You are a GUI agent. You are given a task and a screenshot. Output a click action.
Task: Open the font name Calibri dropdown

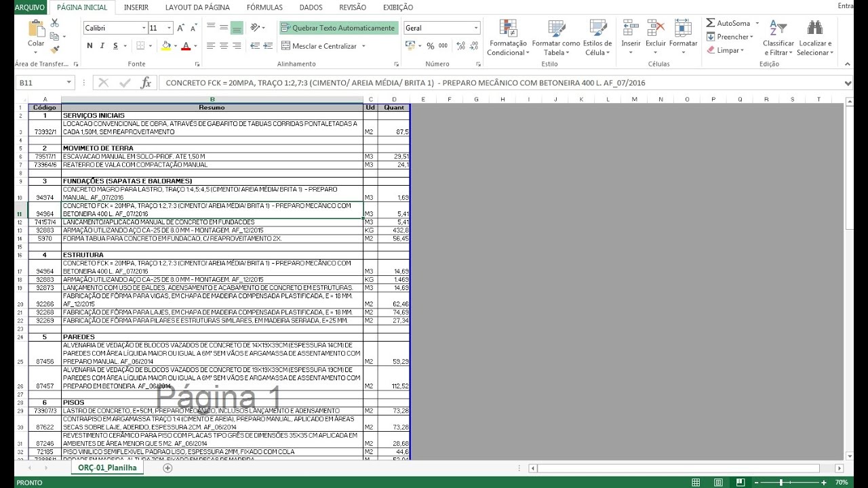pyautogui.click(x=144, y=28)
